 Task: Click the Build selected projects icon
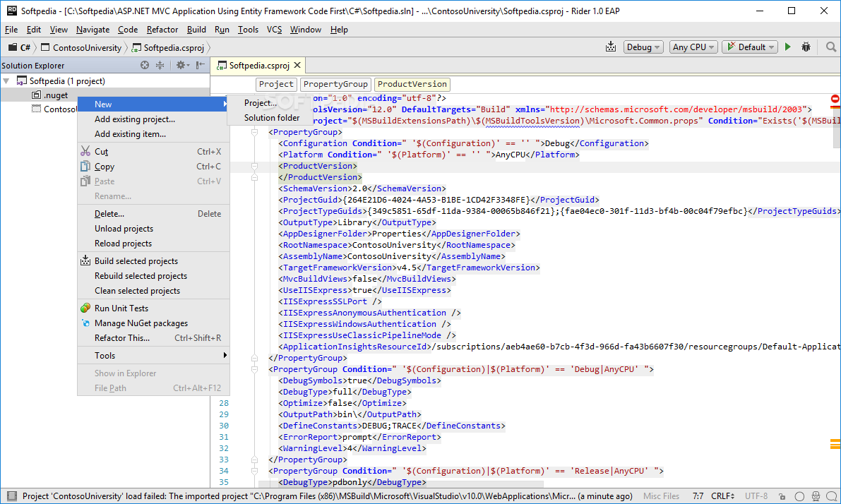click(x=85, y=260)
